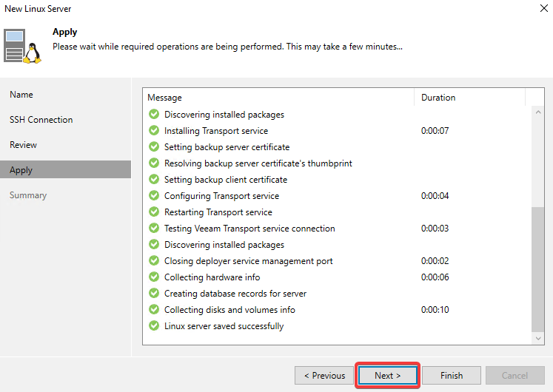Click scroll up arrow in message list

(x=538, y=112)
